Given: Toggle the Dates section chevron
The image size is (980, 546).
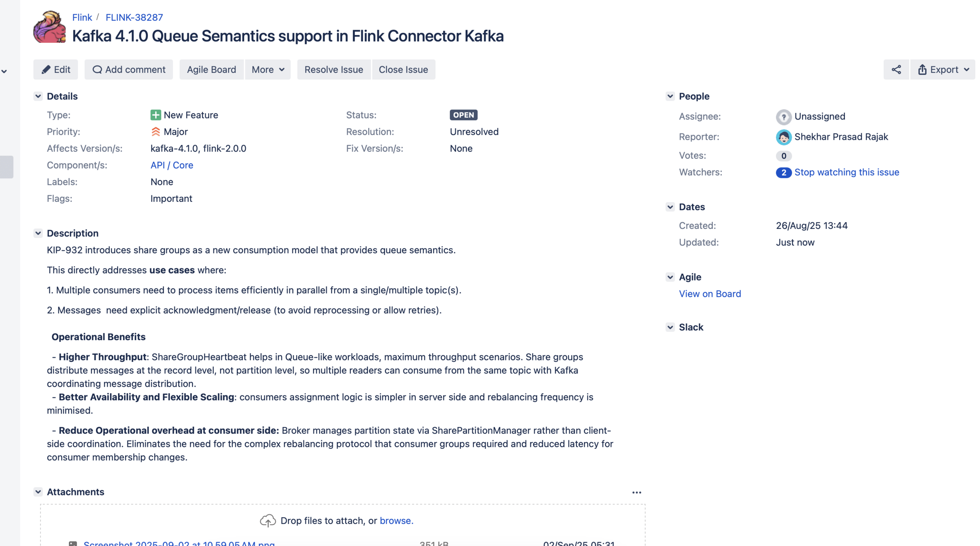Looking at the screenshot, I should point(670,207).
